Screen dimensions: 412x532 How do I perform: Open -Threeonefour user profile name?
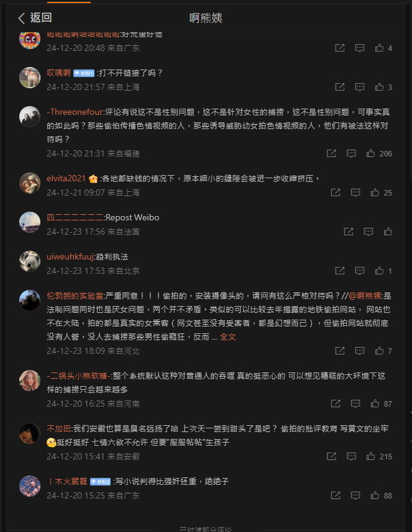pyautogui.click(x=75, y=112)
